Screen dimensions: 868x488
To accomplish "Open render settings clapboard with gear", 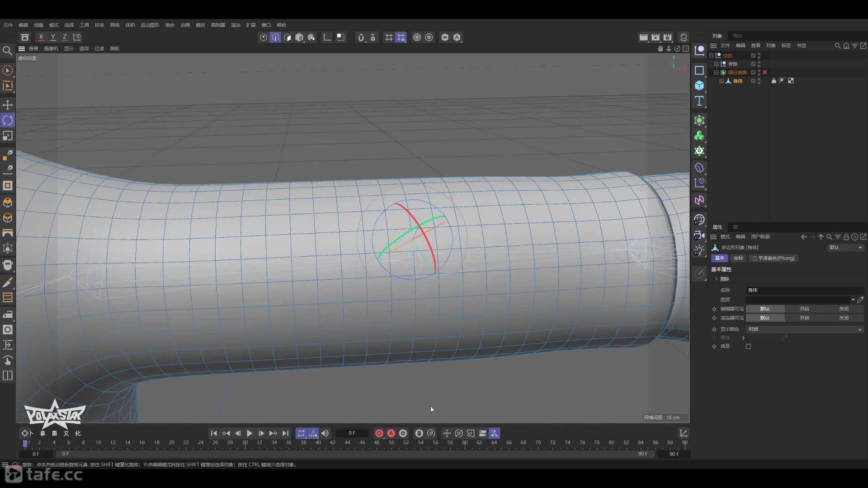I will 667,37.
